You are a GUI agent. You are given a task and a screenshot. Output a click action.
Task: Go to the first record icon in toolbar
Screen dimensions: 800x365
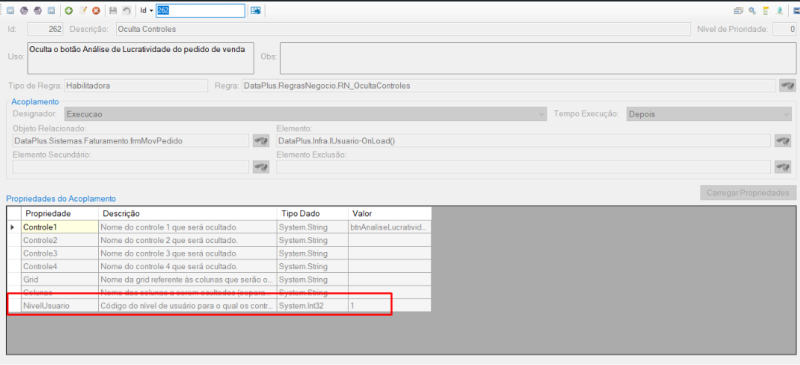point(10,11)
